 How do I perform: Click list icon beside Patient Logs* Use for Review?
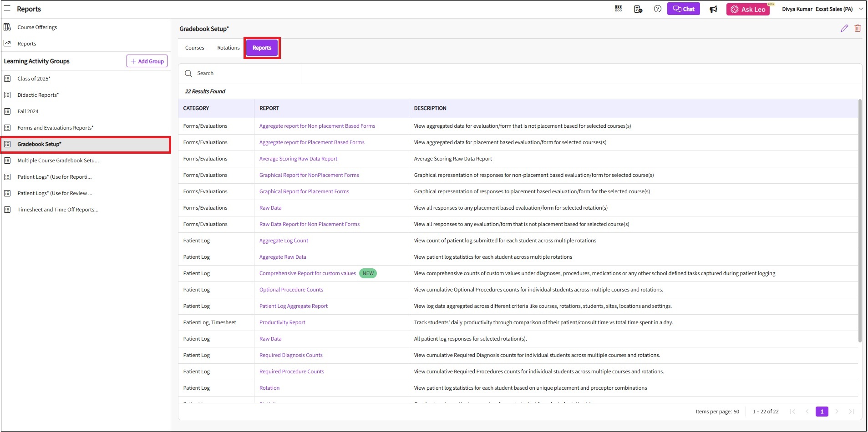coord(7,193)
